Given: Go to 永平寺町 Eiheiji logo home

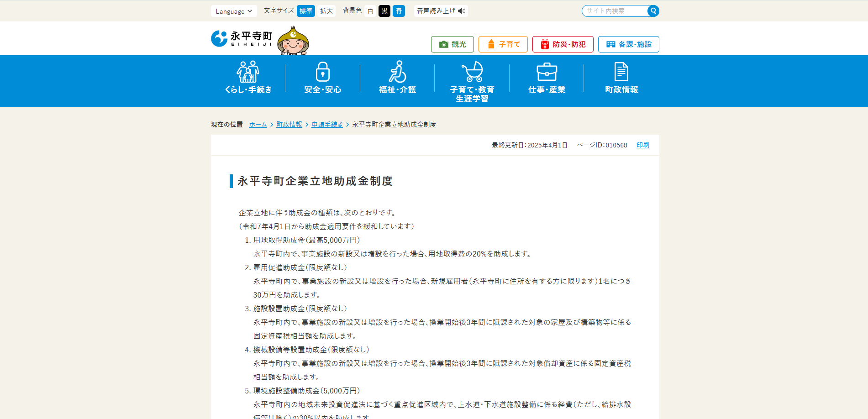Looking at the screenshot, I should (x=242, y=39).
